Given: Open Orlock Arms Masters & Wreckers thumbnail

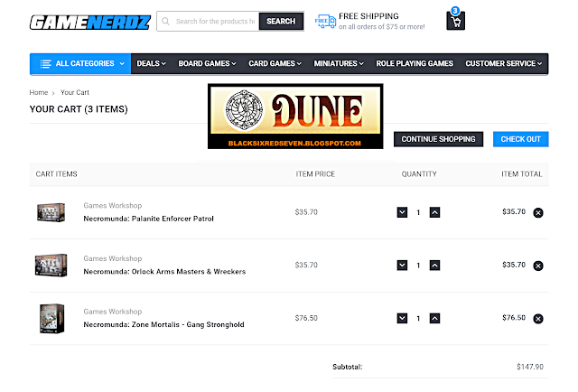Looking at the screenshot, I should tap(51, 266).
